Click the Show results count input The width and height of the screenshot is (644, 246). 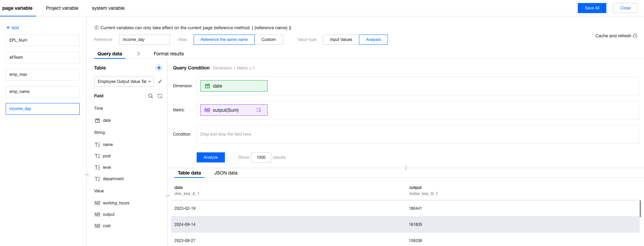point(261,157)
